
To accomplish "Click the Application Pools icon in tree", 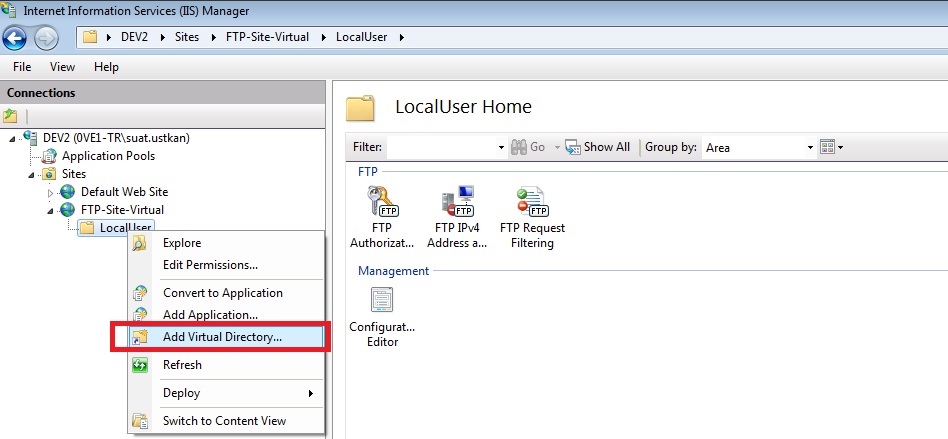I will pos(50,156).
